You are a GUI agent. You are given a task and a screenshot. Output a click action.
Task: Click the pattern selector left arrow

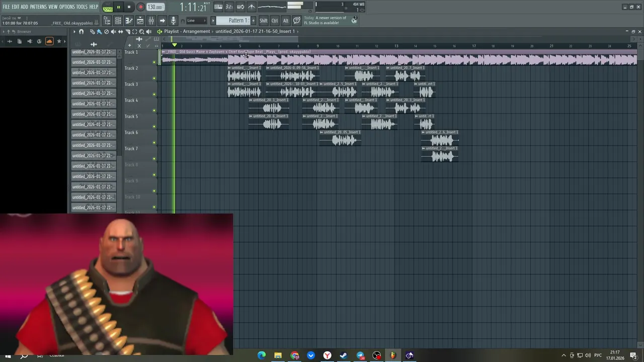213,21
